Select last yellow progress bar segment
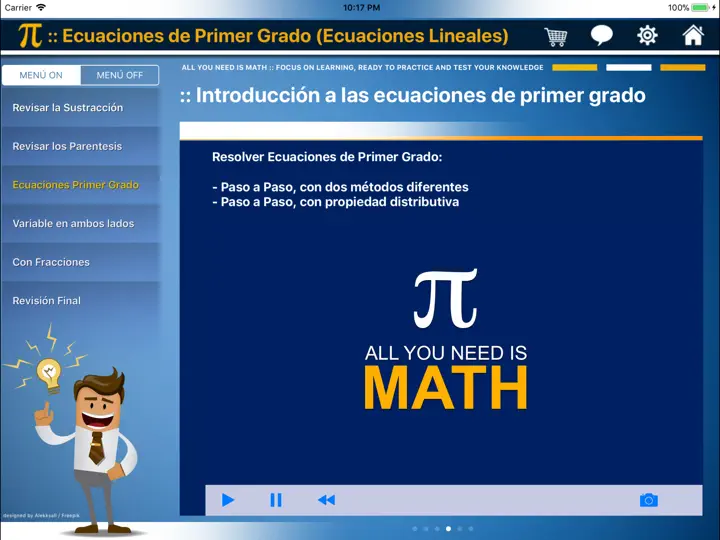 [x=682, y=68]
